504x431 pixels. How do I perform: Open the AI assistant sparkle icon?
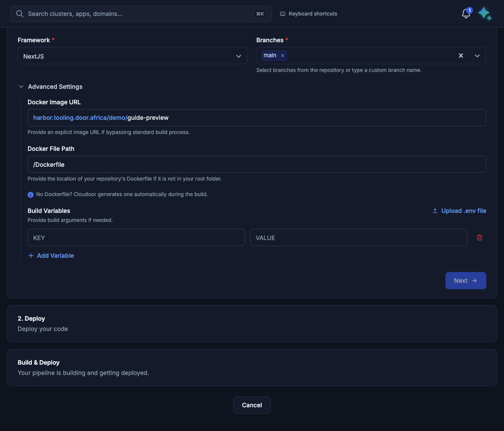tap(485, 14)
